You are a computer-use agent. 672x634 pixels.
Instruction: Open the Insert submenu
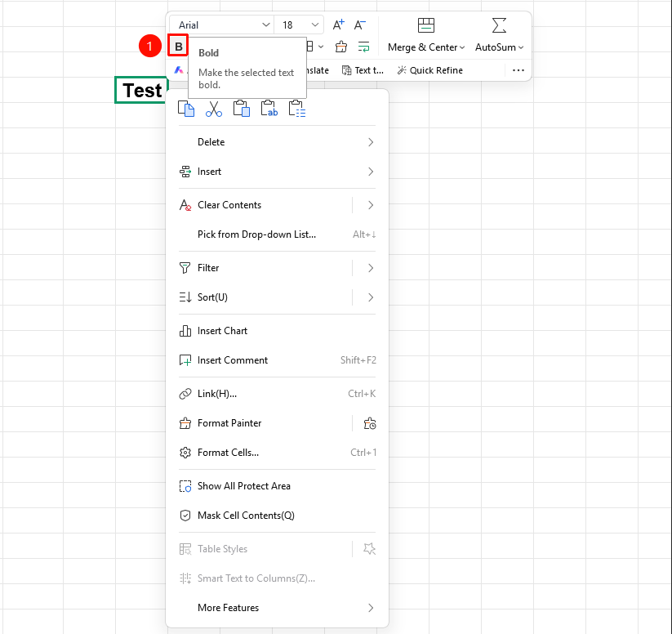tap(278, 172)
